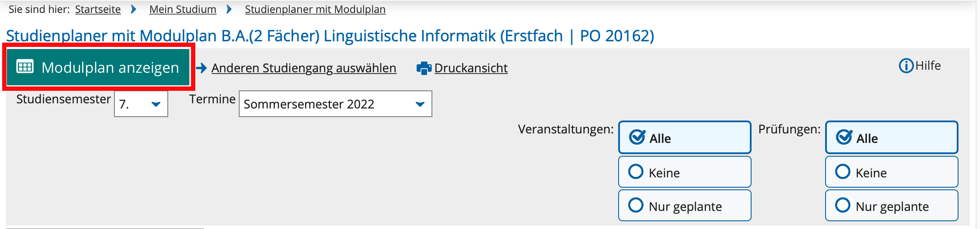Image resolution: width=980 pixels, height=229 pixels.
Task: Open the Studiensemester dropdown showing 7.
Action: (141, 104)
